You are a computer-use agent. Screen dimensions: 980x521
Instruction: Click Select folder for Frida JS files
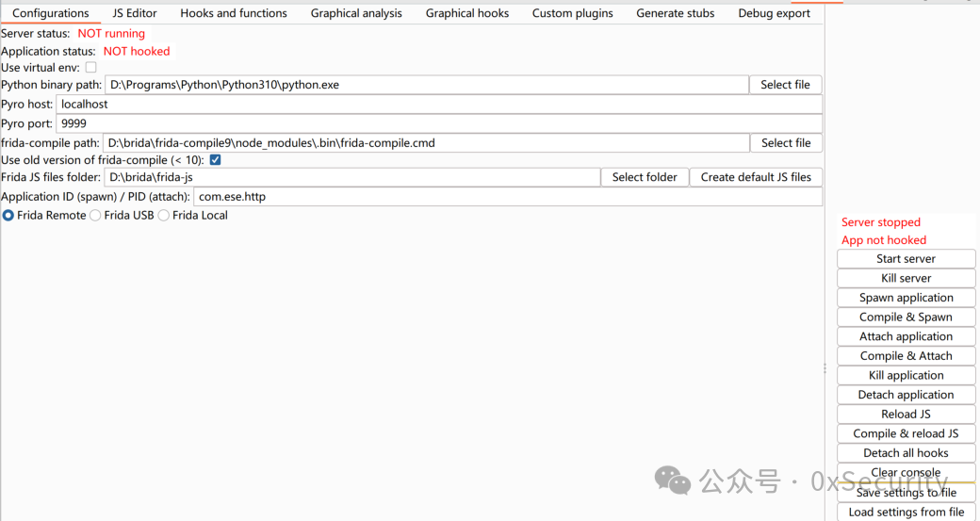click(645, 177)
